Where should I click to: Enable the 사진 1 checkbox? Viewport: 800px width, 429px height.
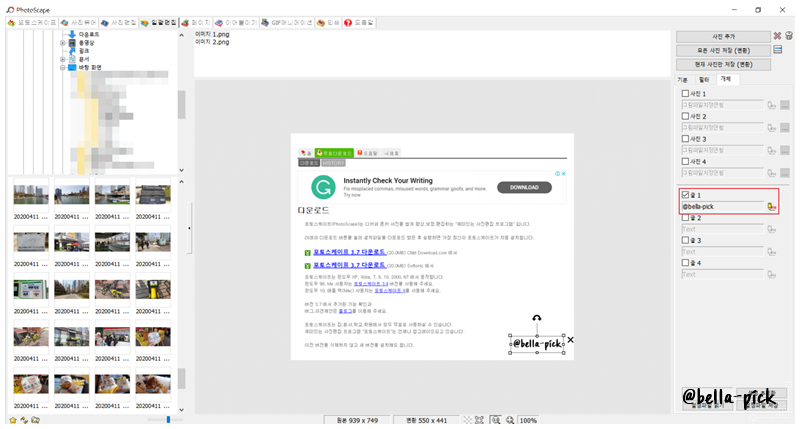685,93
